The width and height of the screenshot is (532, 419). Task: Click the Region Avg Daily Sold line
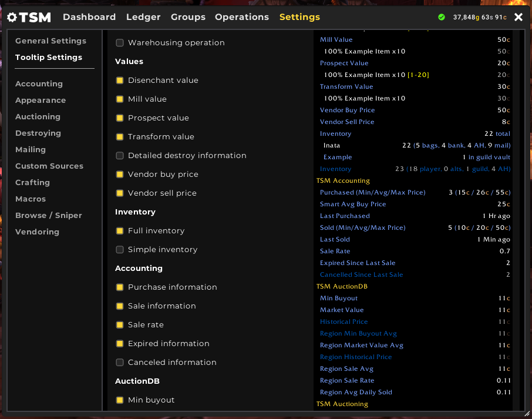(415, 392)
